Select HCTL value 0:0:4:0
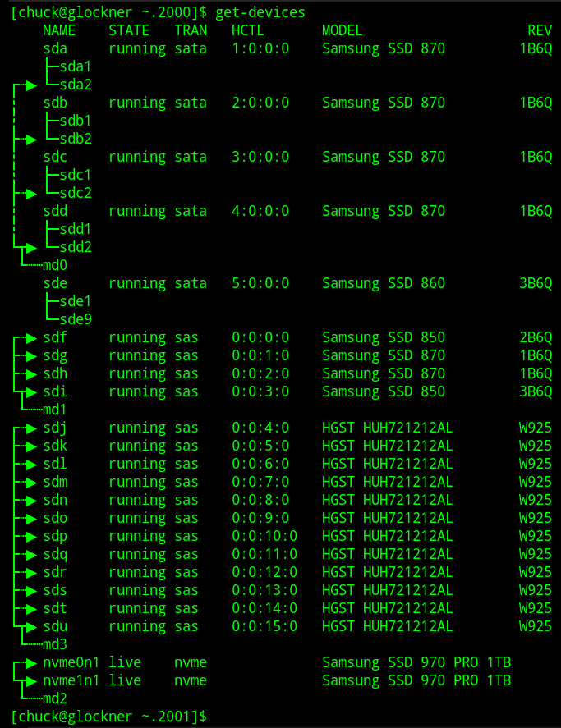The image size is (561, 728). point(260,428)
